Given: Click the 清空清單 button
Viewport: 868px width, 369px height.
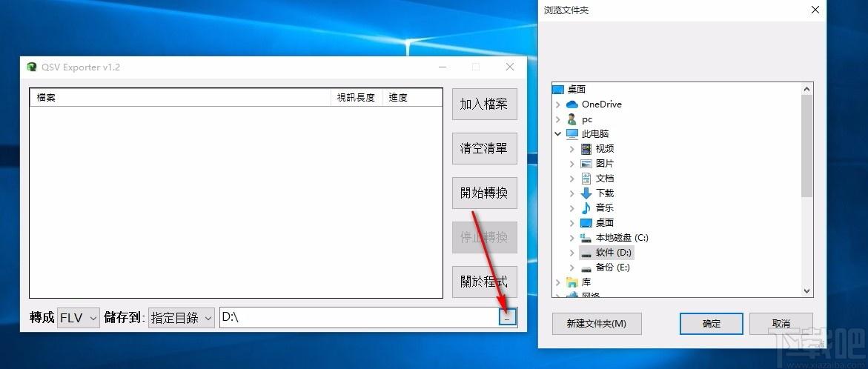Looking at the screenshot, I should pos(484,148).
